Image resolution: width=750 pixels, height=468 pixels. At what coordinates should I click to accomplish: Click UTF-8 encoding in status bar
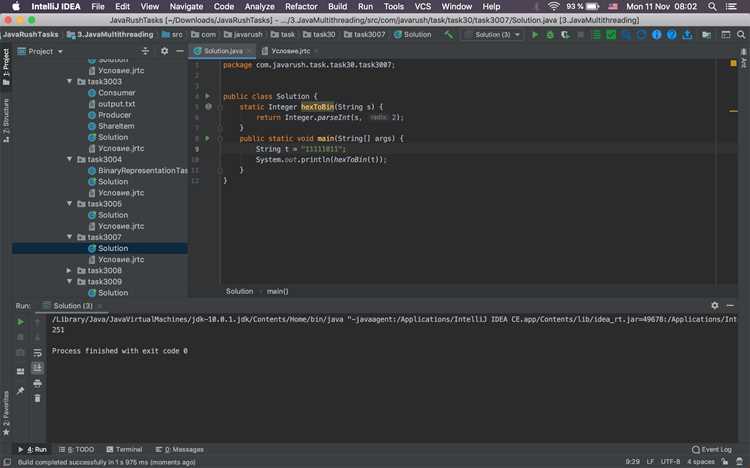tap(670, 461)
